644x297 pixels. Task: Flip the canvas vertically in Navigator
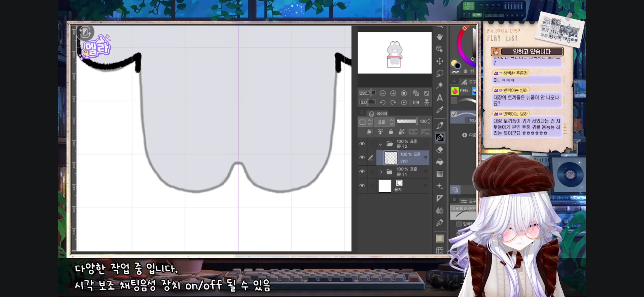(427, 103)
